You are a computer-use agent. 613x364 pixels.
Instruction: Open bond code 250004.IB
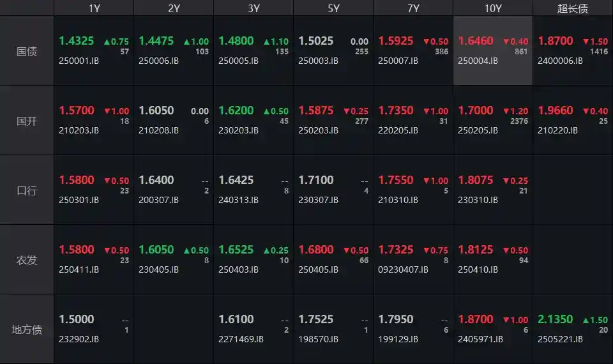click(x=478, y=61)
